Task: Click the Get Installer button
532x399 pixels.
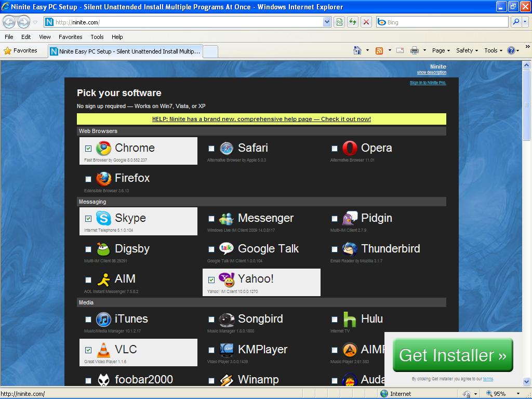Action: [453, 355]
